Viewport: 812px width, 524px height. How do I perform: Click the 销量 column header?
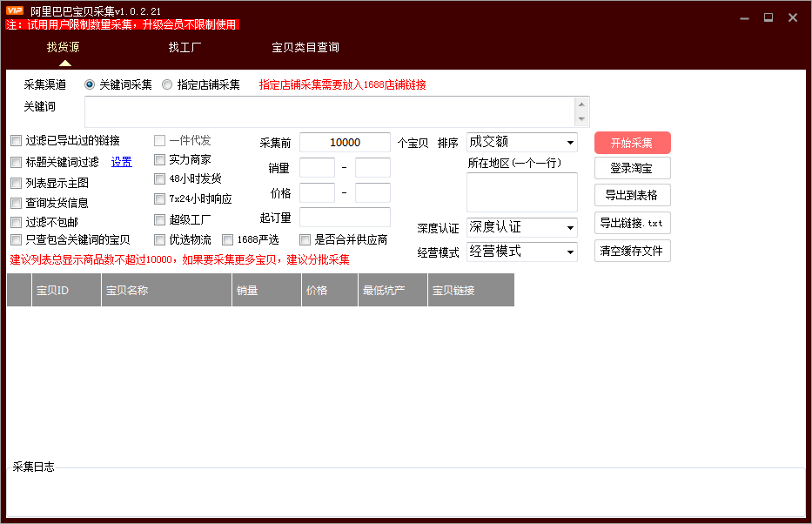click(x=266, y=291)
